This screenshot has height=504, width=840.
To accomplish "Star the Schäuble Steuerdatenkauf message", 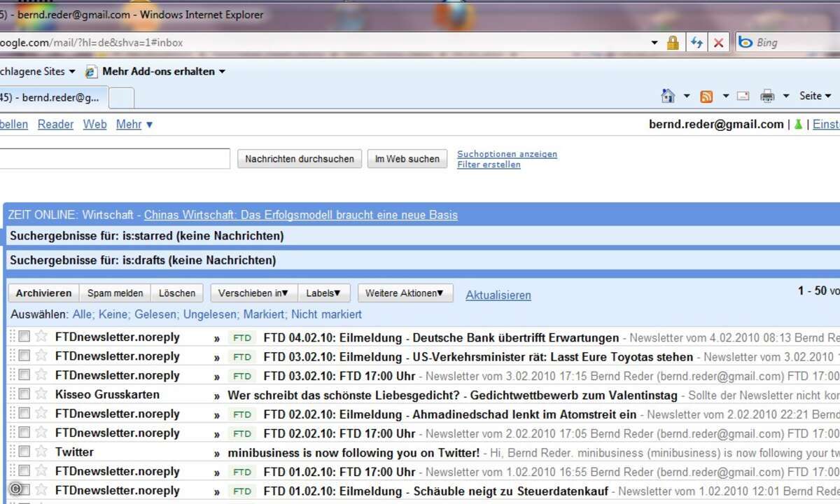I will point(41,489).
